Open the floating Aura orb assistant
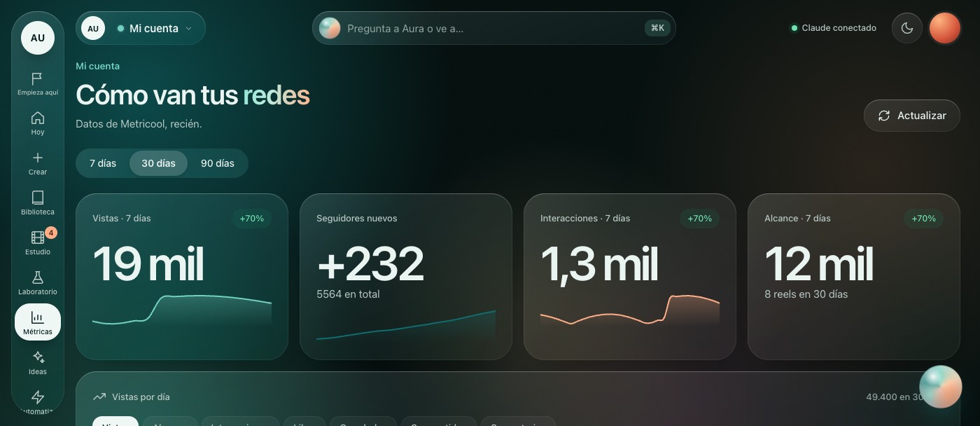The height and width of the screenshot is (426, 980). [x=941, y=387]
